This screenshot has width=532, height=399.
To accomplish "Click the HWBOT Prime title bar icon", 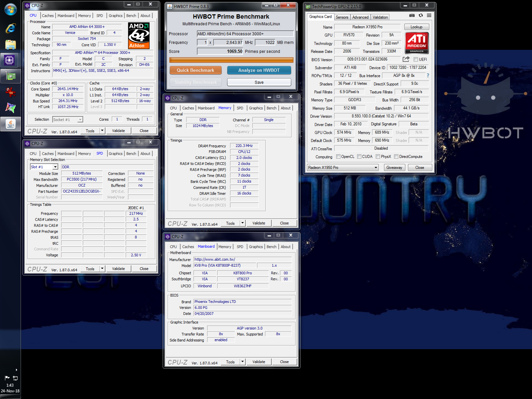I will pos(169,6).
